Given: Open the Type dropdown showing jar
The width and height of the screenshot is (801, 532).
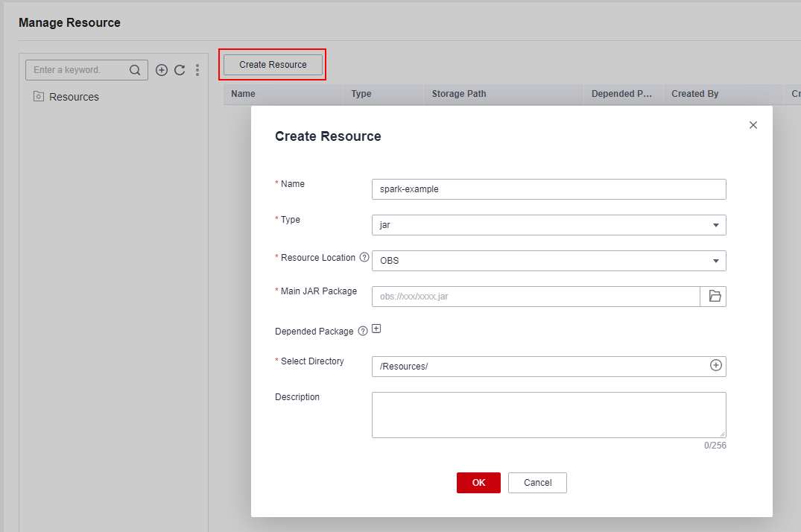Looking at the screenshot, I should (x=548, y=225).
